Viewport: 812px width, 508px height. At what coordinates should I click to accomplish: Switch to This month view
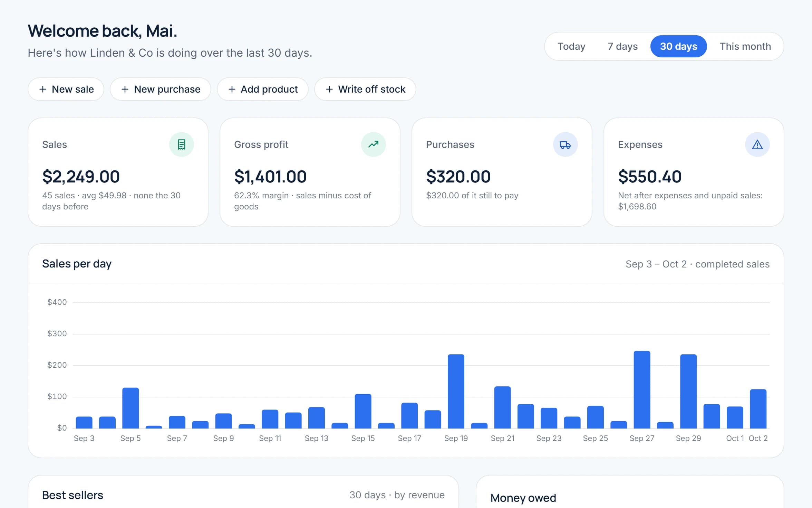pos(745,46)
